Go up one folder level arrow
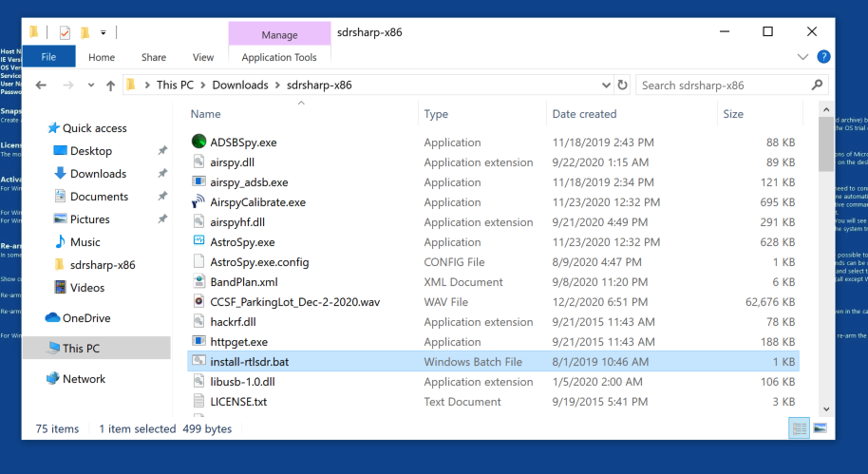The width and height of the screenshot is (868, 474). pyautogui.click(x=111, y=85)
